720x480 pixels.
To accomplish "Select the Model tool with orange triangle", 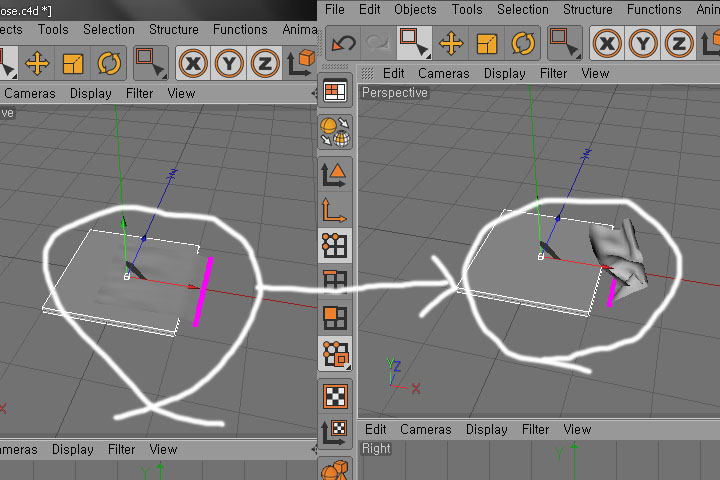I will [x=335, y=175].
